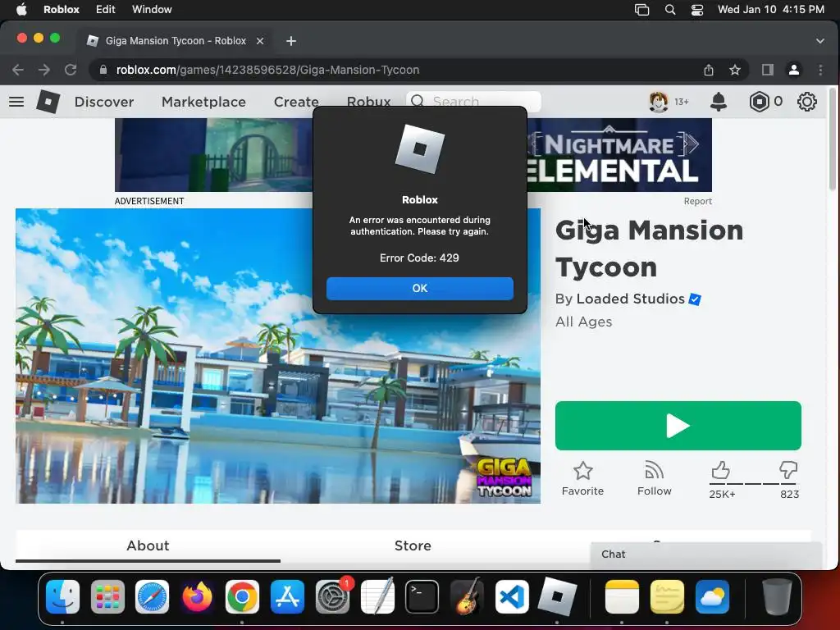Share this page using the share icon
Image resolution: width=840 pixels, height=630 pixels.
click(708, 70)
